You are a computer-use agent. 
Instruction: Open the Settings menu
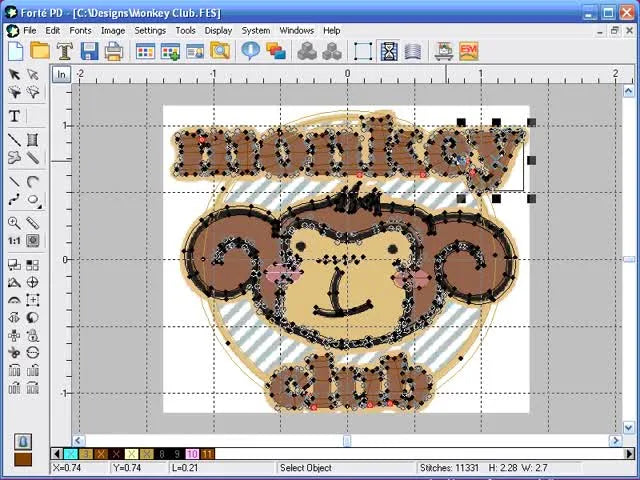pyautogui.click(x=150, y=31)
